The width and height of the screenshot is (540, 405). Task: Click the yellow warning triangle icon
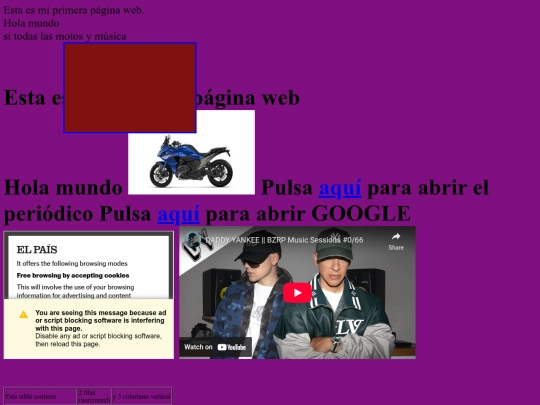[x=23, y=314]
